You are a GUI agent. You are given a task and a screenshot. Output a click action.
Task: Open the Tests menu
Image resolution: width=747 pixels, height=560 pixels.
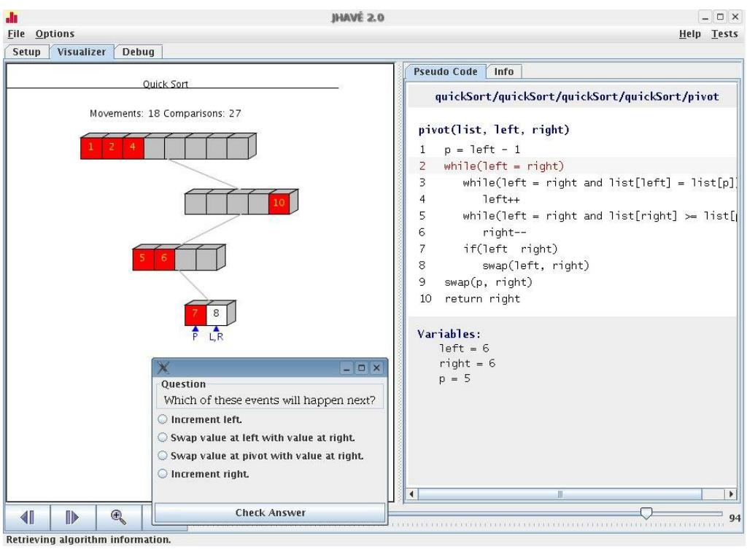[x=724, y=34]
